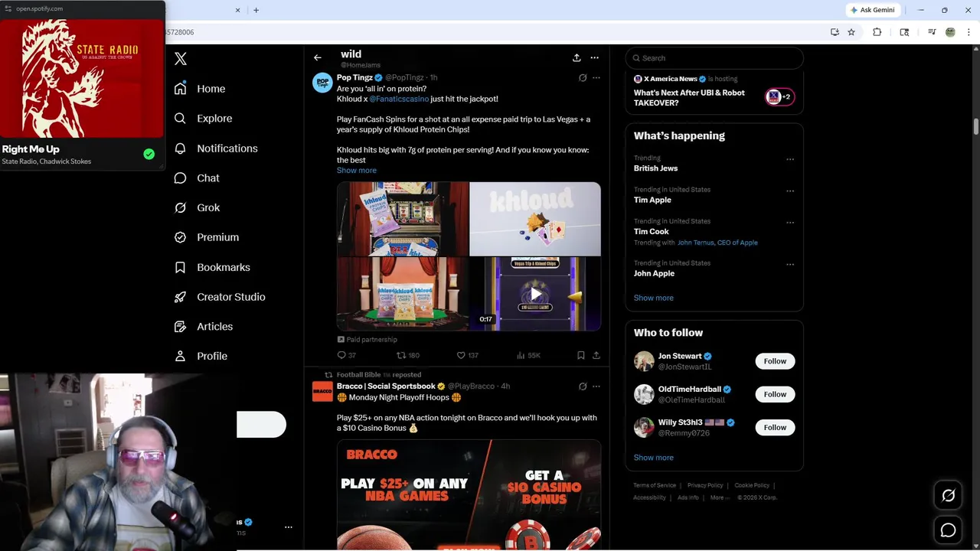Click Grok icon on Pop Tingz post

583,77
